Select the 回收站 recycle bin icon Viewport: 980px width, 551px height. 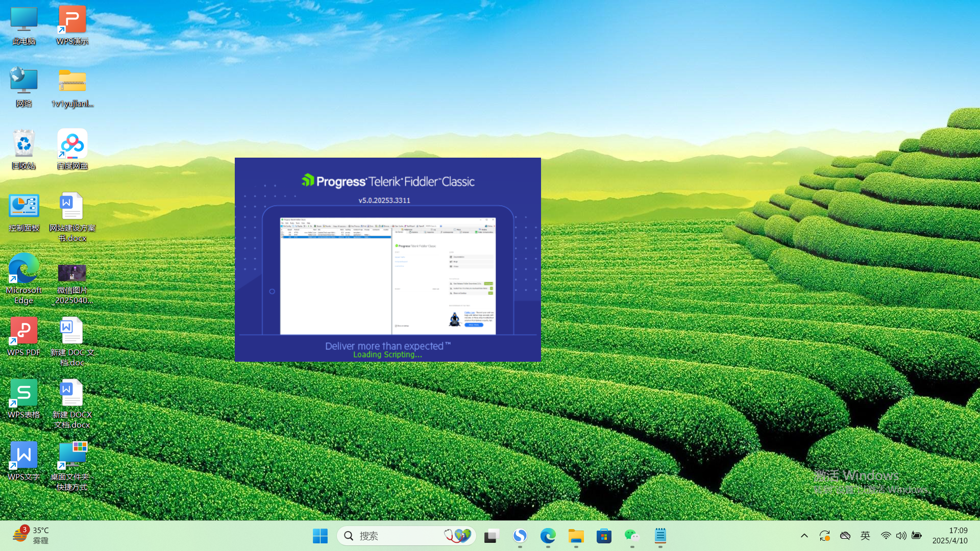tap(23, 150)
